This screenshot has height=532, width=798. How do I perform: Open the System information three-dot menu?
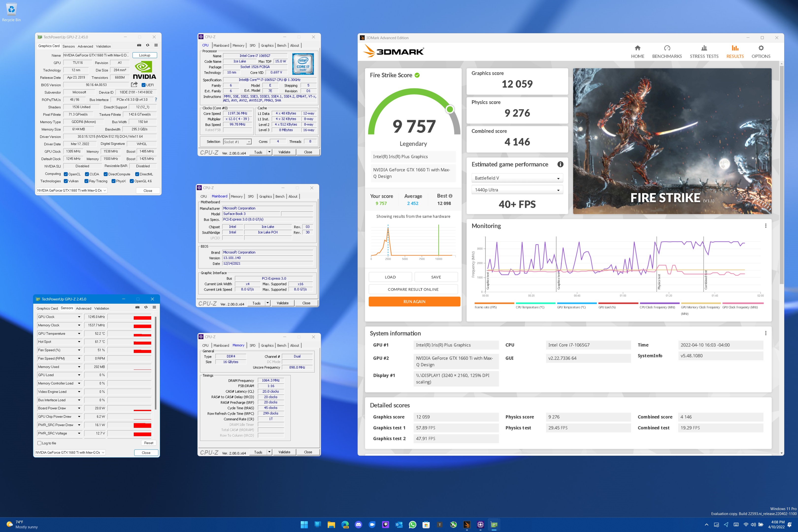click(x=765, y=333)
